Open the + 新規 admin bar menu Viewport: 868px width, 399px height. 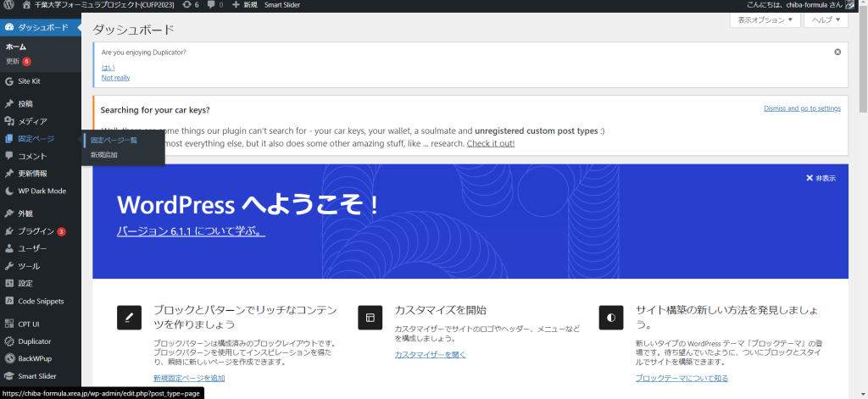[244, 5]
